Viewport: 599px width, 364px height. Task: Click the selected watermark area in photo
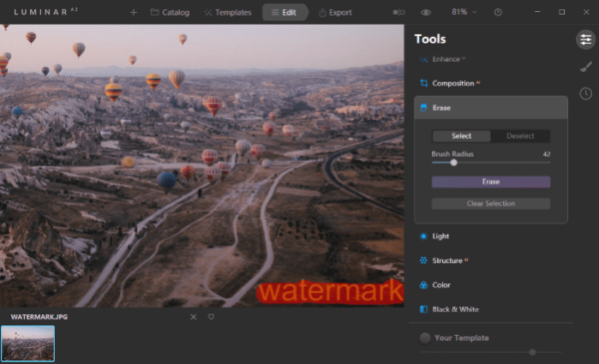330,292
